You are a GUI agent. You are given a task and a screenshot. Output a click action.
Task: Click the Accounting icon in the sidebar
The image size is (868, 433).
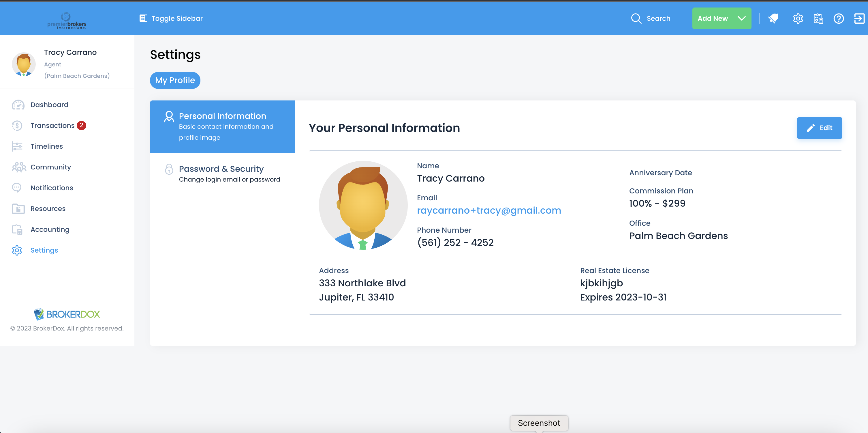click(17, 230)
